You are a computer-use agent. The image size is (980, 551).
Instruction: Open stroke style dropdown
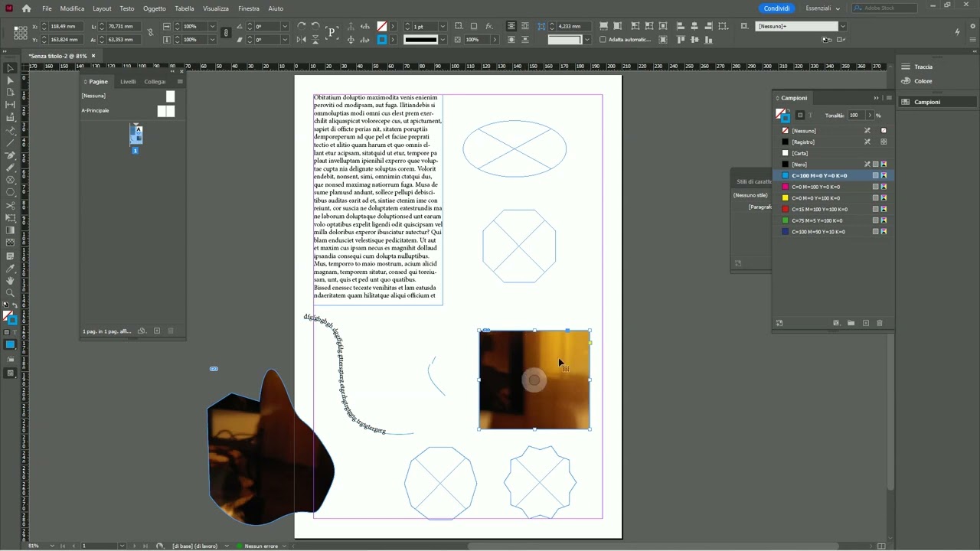(444, 40)
